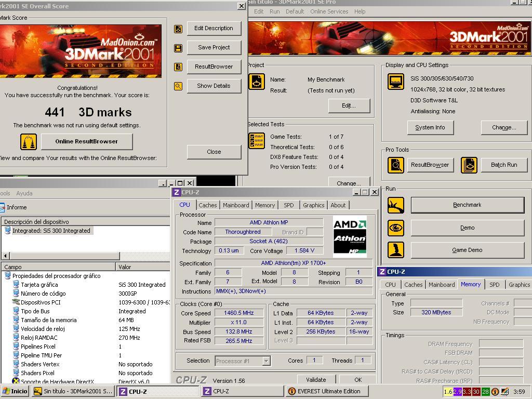Click the Edit... project button
Screen dimensions: 532x399
349,106
